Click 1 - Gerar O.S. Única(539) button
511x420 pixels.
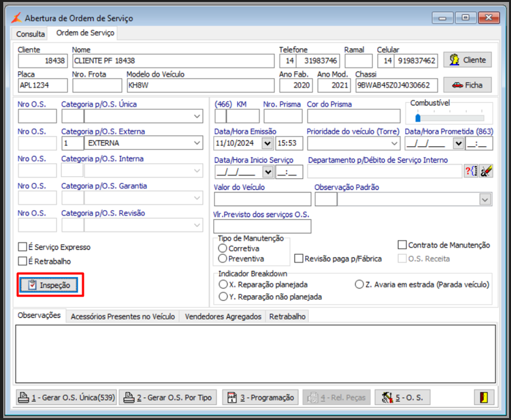point(66,397)
